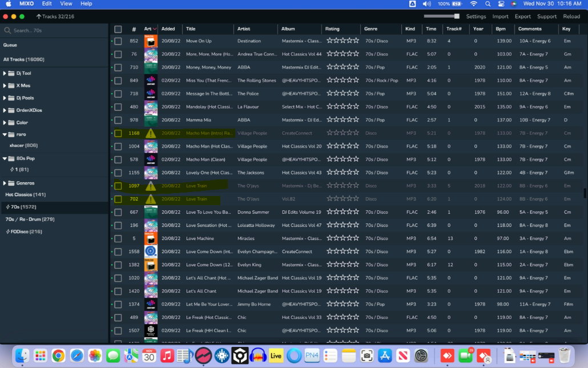Expand the Generos folder

pyautogui.click(x=5, y=183)
